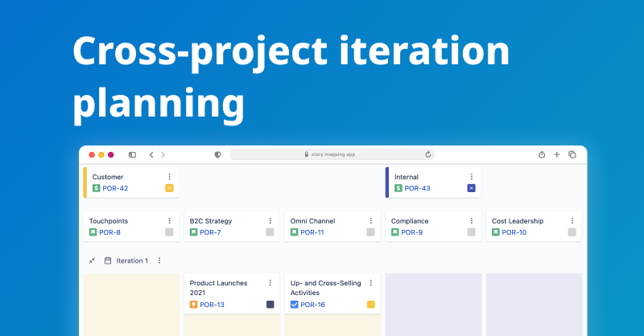Add a new tab with plus icon
Screen dimensions: 644x336
557,154
